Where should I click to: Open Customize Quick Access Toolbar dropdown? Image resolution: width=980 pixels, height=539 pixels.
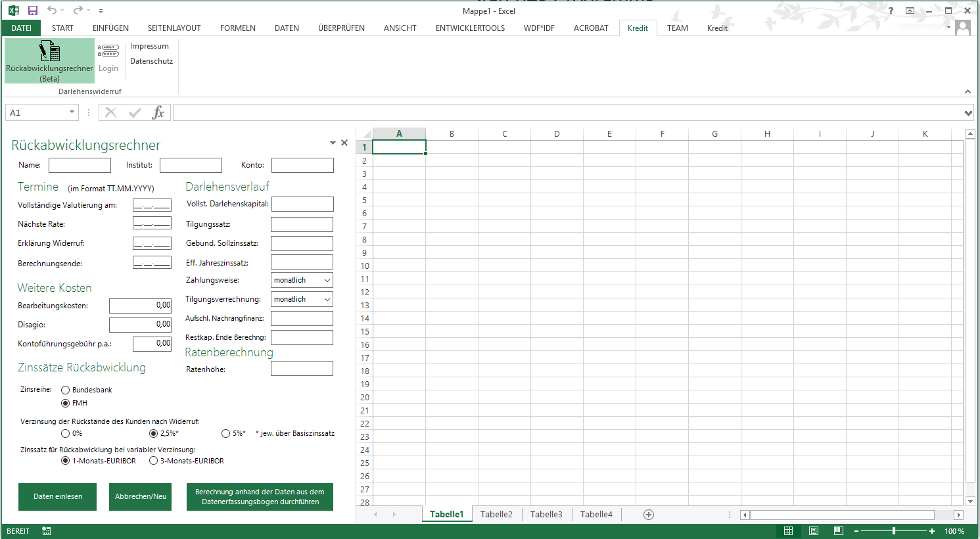101,11
